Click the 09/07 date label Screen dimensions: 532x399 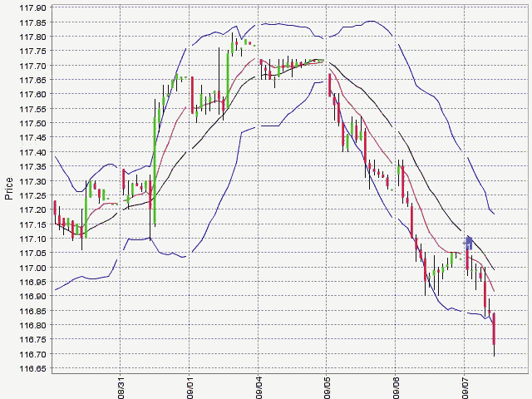[x=465, y=388]
